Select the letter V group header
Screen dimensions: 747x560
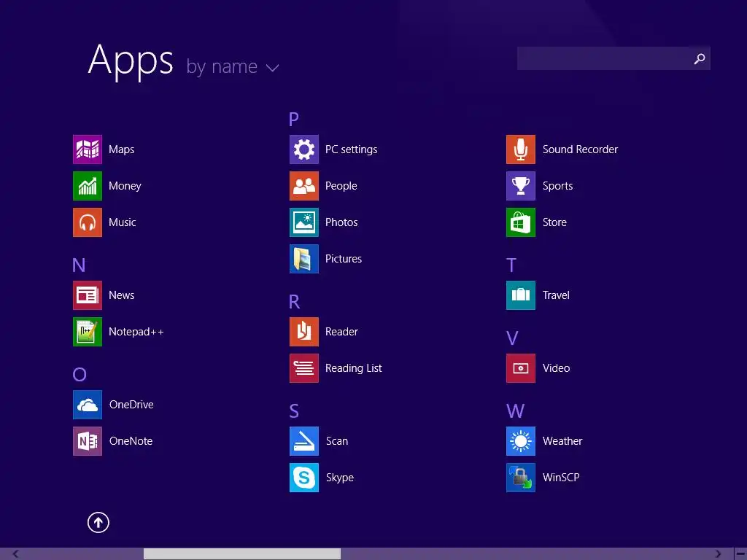pyautogui.click(x=512, y=338)
